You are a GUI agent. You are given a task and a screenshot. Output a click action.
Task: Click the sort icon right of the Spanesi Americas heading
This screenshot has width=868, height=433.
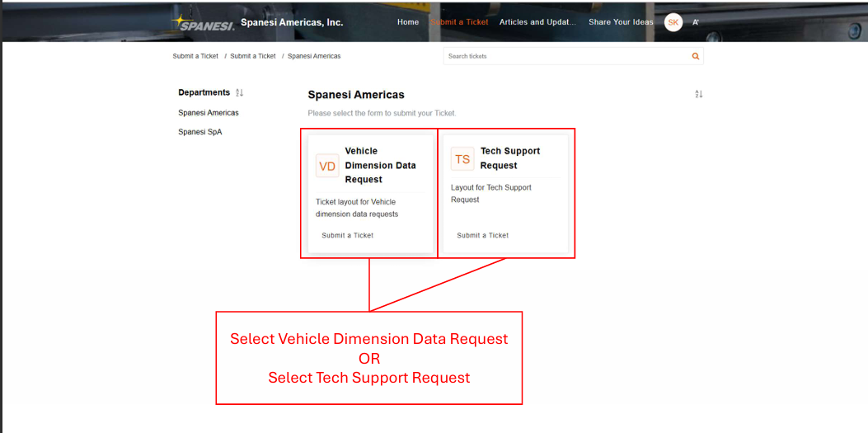(x=698, y=94)
